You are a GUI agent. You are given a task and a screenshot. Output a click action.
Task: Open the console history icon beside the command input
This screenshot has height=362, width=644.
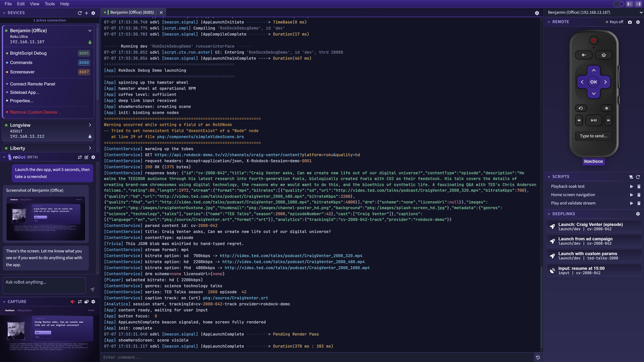(537, 357)
